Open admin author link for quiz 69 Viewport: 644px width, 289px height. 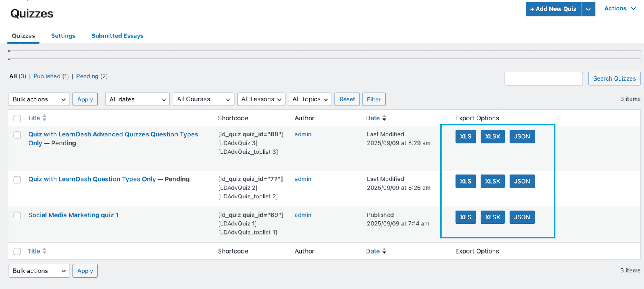coord(303,215)
